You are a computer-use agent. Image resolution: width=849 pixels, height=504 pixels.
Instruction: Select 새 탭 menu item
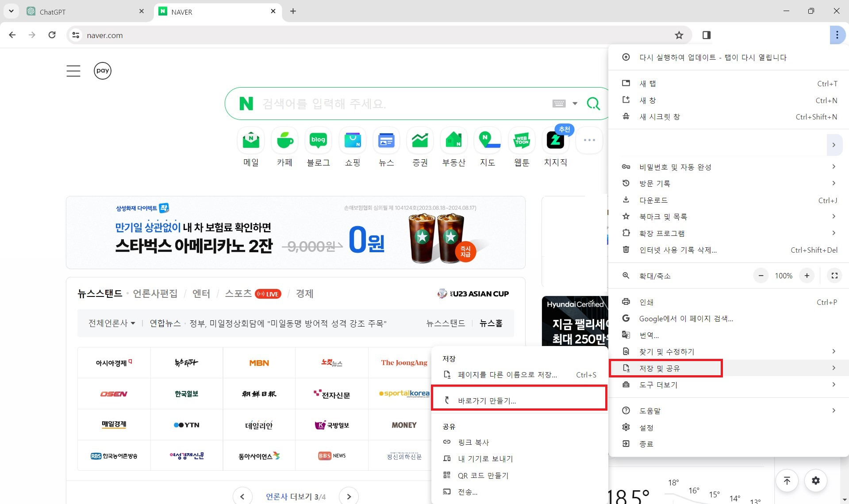(x=729, y=84)
